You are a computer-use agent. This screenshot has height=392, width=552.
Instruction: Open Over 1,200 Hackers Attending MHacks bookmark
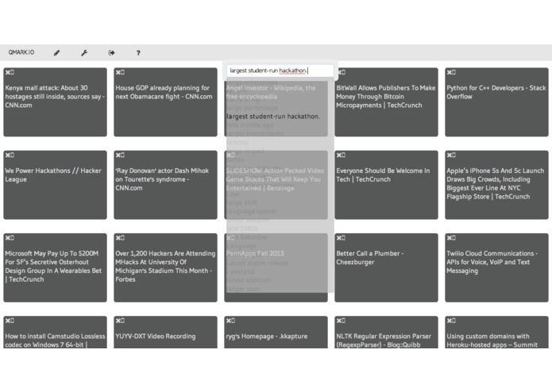[165, 267]
